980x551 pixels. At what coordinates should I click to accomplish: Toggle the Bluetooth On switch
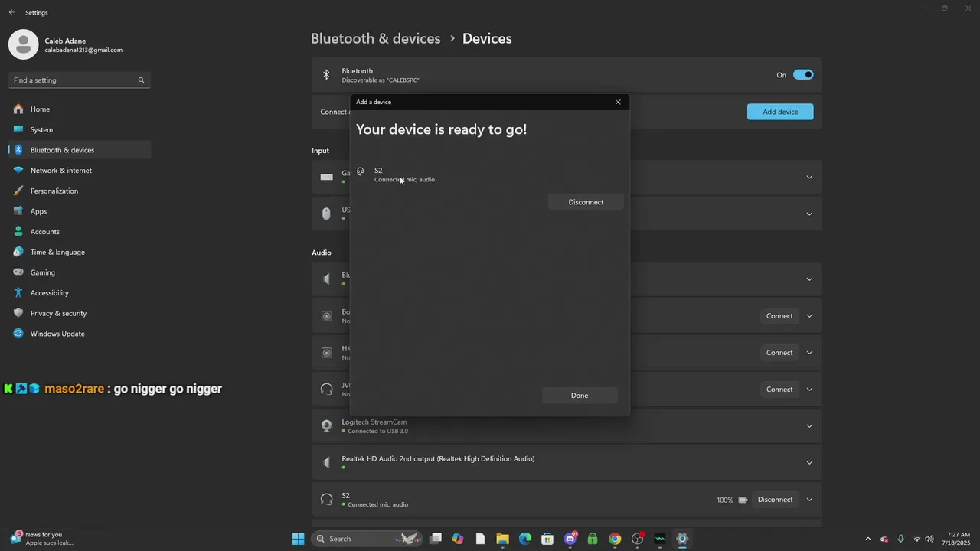coord(803,75)
